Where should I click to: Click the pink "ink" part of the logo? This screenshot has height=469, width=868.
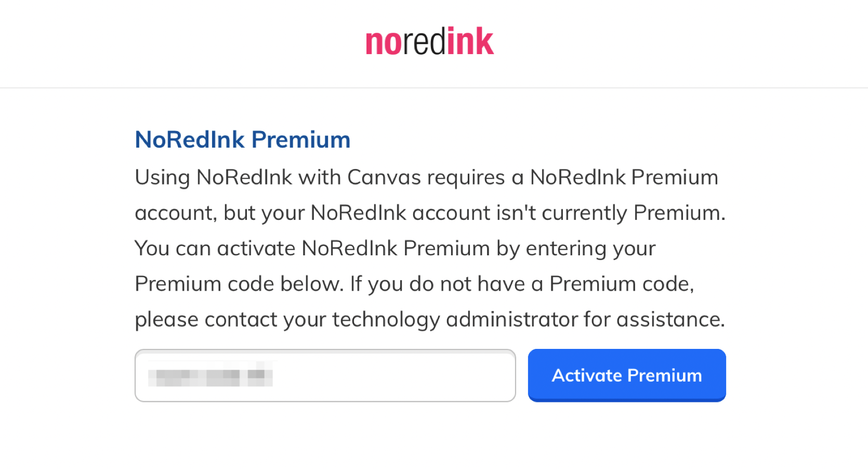click(x=470, y=41)
